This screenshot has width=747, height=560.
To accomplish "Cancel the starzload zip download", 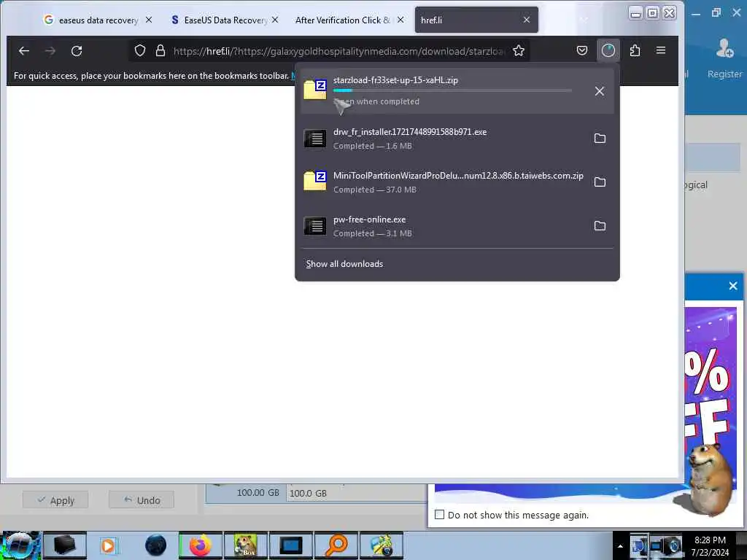I will tap(600, 91).
